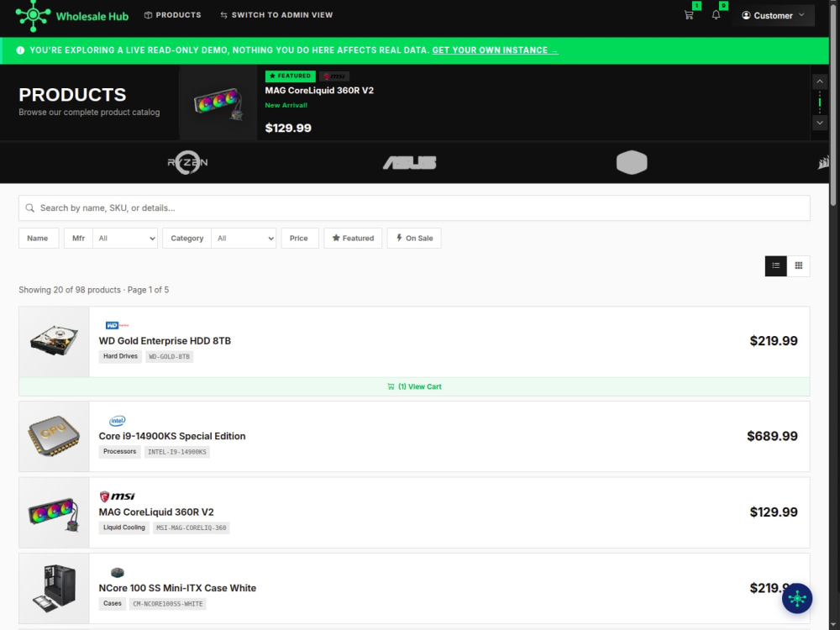Toggle the On Sale filter
This screenshot has width=840, height=630.
(414, 239)
